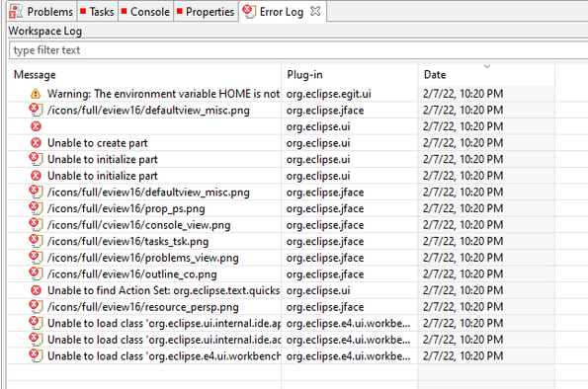588x389 pixels.
Task: Click the red icon on Properties tab
Action: point(180,11)
